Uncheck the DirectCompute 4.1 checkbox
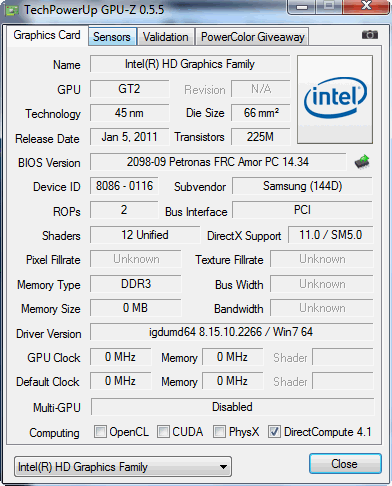 274,431
